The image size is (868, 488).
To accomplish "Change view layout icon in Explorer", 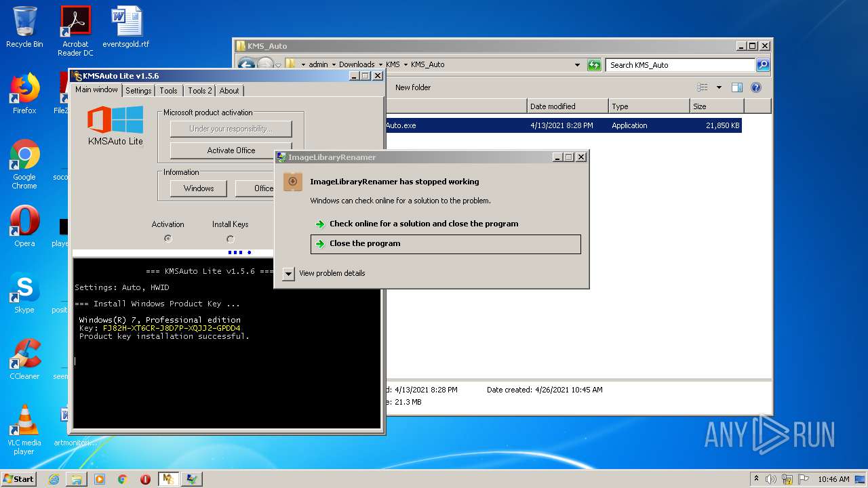I will point(703,87).
